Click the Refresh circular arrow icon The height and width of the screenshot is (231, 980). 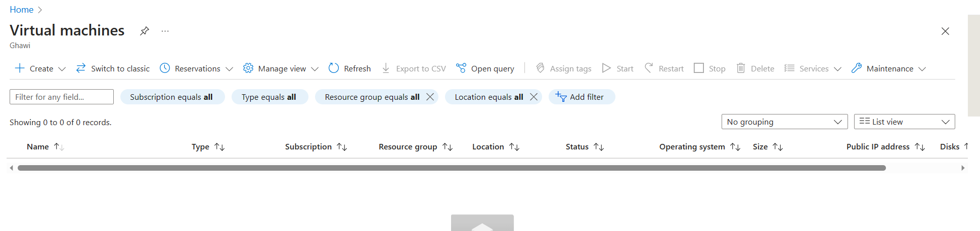(334, 68)
